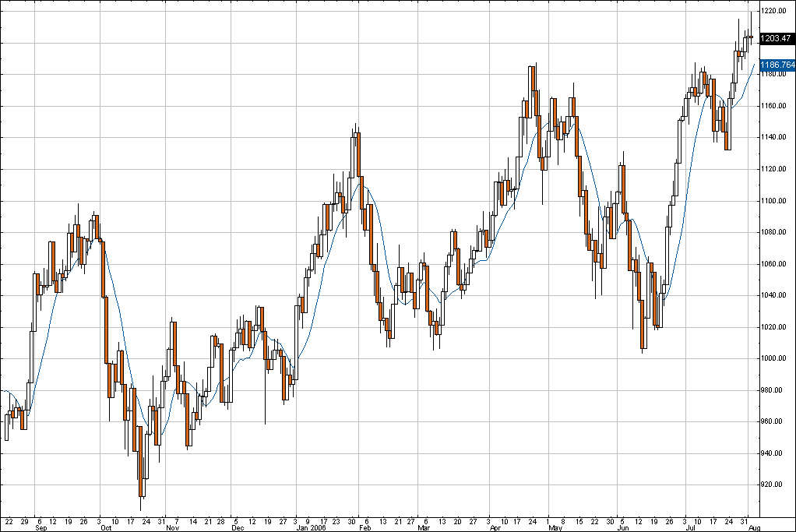The width and height of the screenshot is (796, 532).
Task: Click the Jul month label
Action: pos(689,528)
